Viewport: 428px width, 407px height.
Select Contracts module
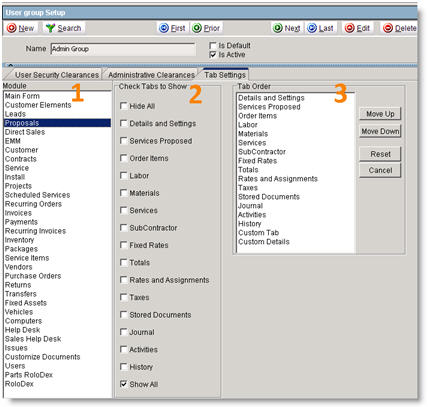[57, 159]
